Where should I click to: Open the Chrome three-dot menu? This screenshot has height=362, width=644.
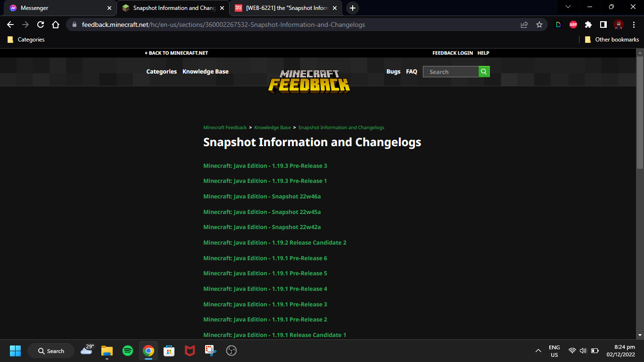tap(634, 25)
